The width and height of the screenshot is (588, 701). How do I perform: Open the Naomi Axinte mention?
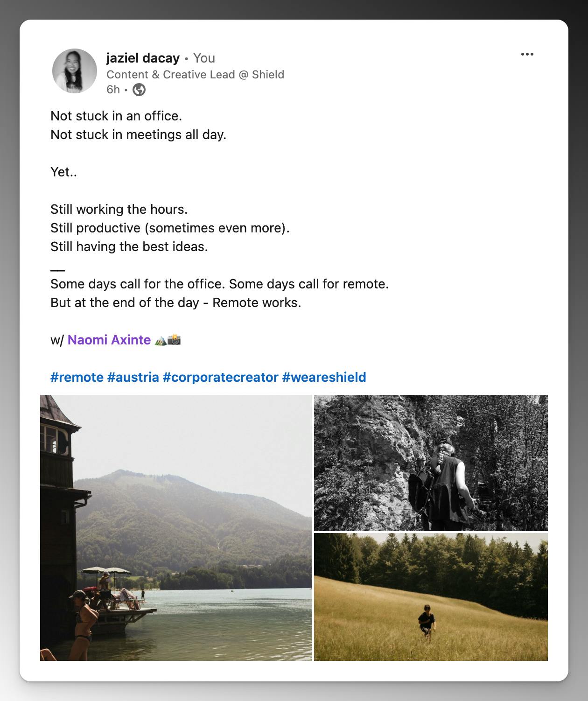pyautogui.click(x=109, y=340)
